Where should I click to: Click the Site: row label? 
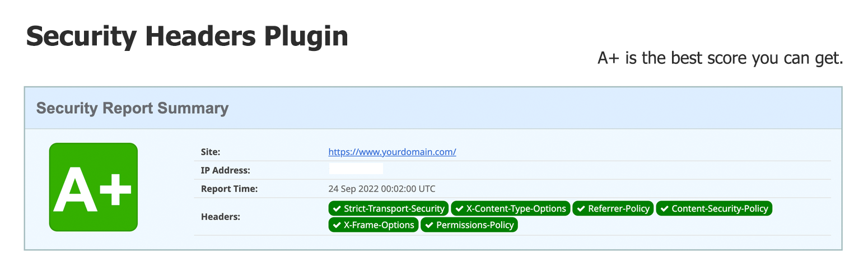pos(211,152)
